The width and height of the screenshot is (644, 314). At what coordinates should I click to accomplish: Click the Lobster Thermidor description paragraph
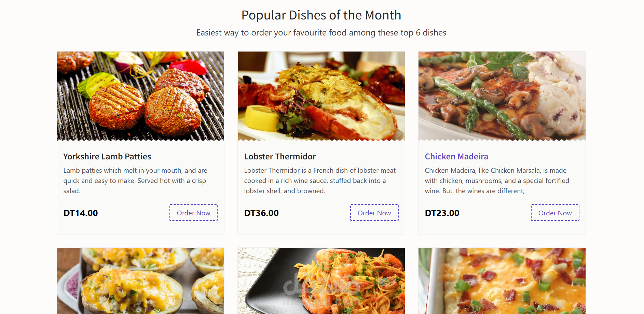coord(320,181)
